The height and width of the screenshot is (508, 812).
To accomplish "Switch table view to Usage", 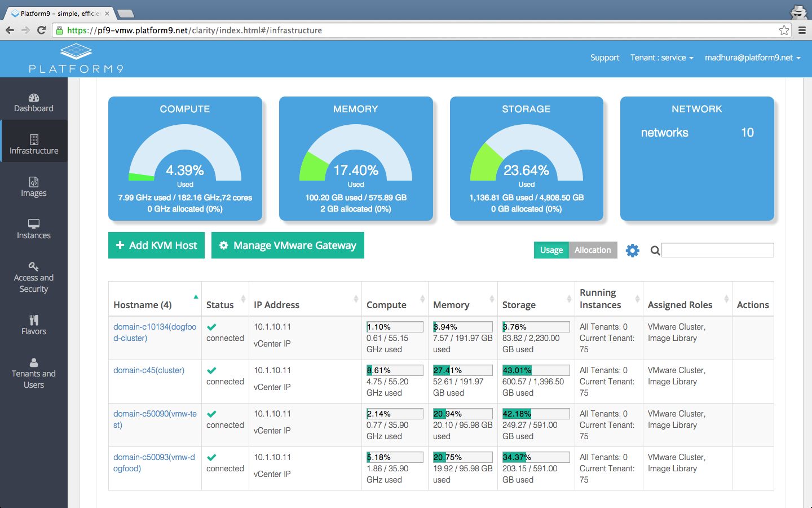I will (x=551, y=250).
